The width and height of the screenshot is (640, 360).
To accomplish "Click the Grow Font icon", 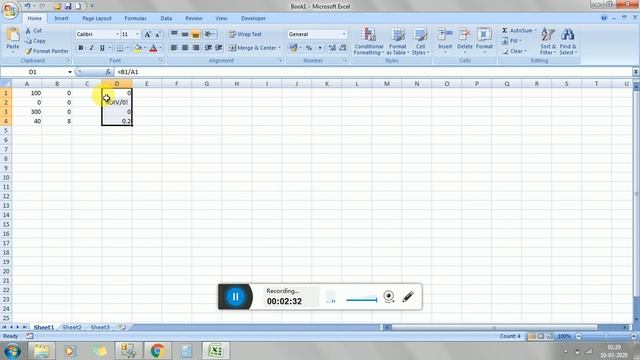I will point(147,34).
